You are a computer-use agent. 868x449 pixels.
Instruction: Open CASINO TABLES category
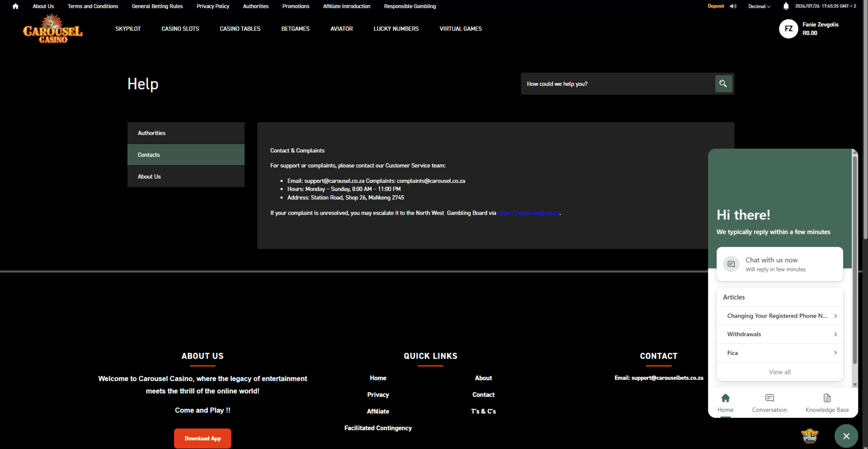click(x=240, y=29)
